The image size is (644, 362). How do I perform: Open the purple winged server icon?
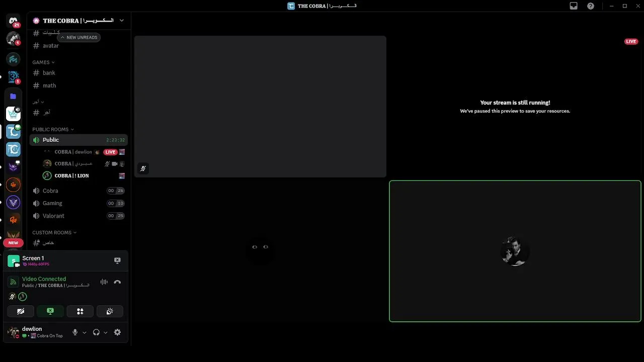point(13,167)
